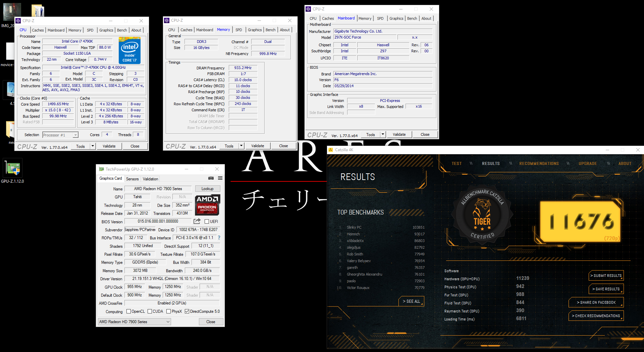Open the Sensors tab in GPU-Z
Viewport: 644px width, 352px height.
(x=132, y=179)
